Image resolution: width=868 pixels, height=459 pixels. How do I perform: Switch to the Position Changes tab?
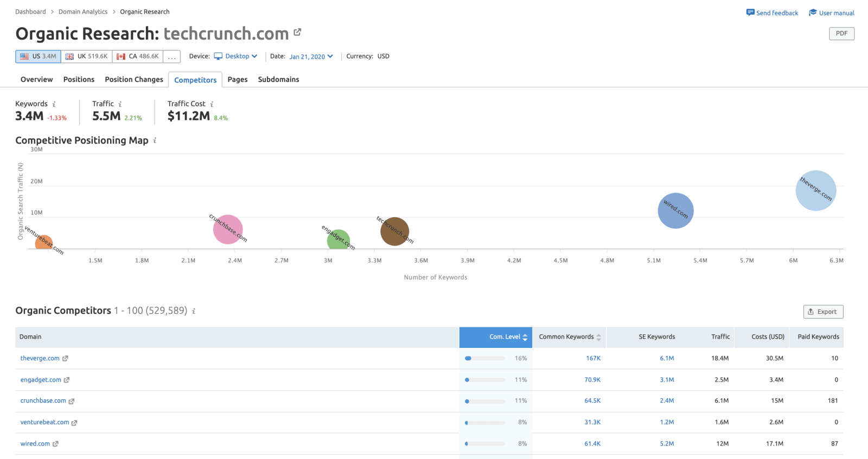point(134,80)
